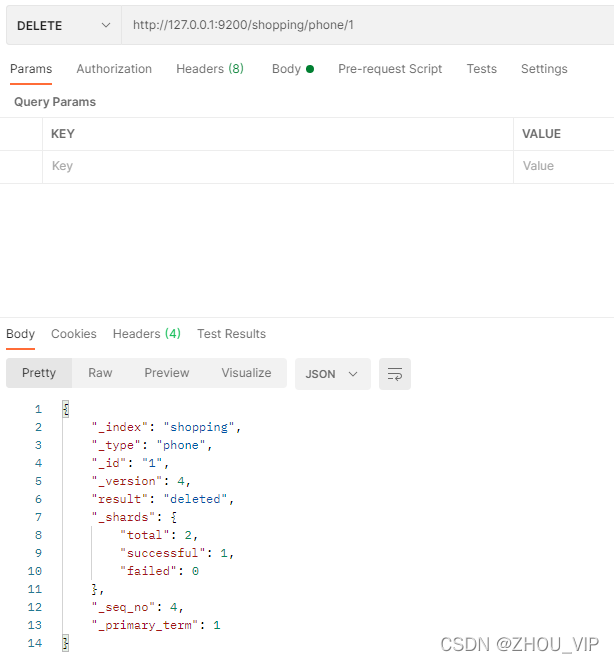Viewport: 614px width, 663px height.
Task: Click the "_seq_no" key in response
Action: (123, 607)
